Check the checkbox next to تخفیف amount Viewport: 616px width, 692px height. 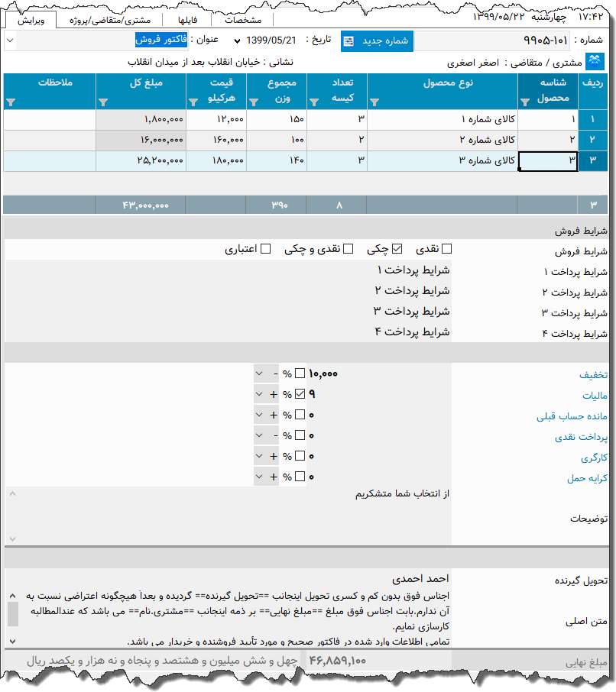point(300,373)
